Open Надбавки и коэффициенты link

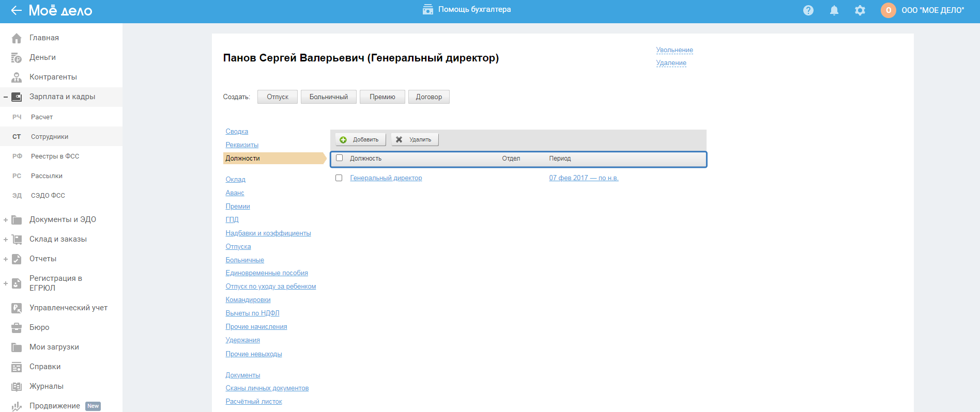(x=268, y=233)
